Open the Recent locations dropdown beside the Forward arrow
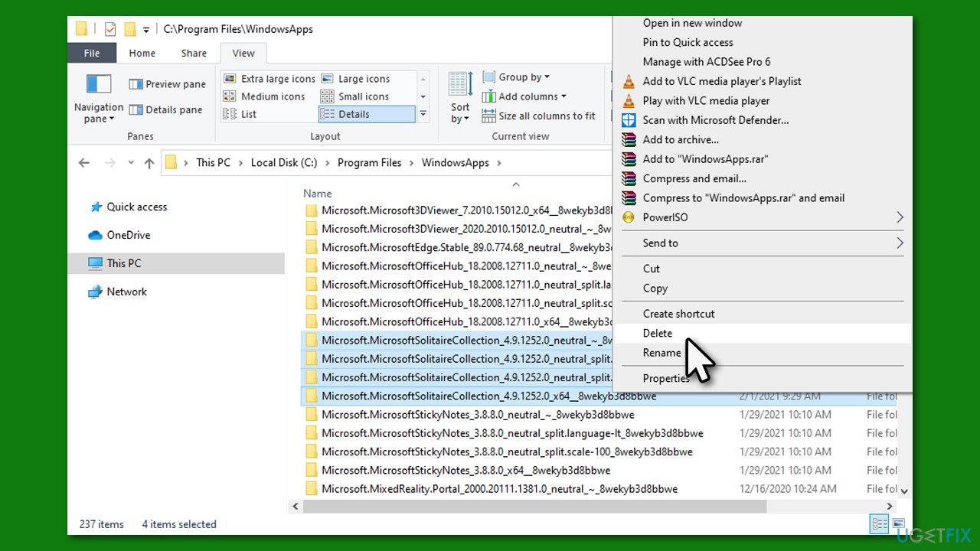 pyautogui.click(x=130, y=163)
